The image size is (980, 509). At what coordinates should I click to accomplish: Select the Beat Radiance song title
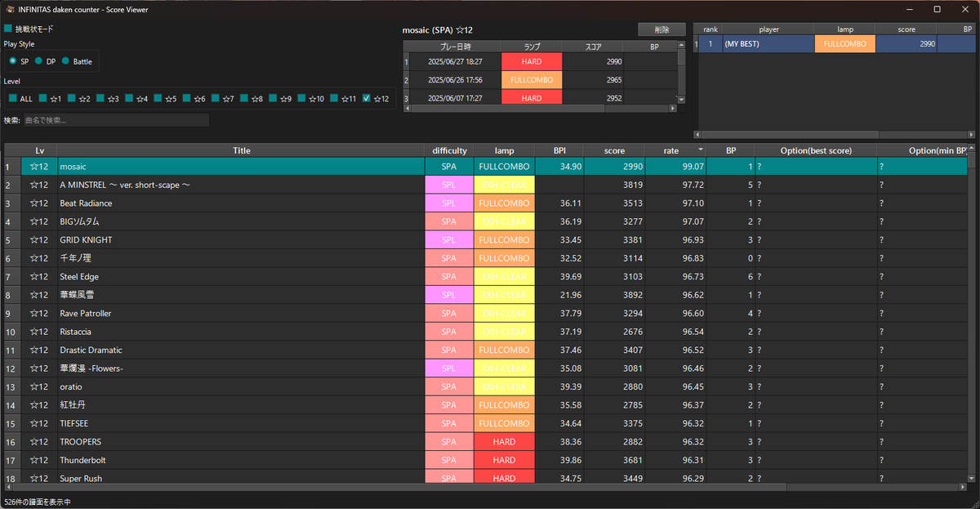pyautogui.click(x=86, y=203)
